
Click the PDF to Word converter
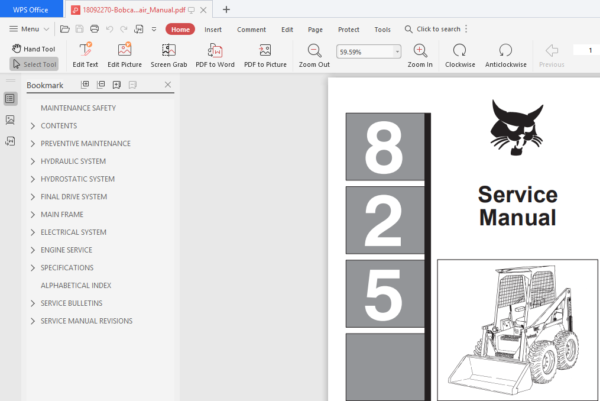point(215,55)
